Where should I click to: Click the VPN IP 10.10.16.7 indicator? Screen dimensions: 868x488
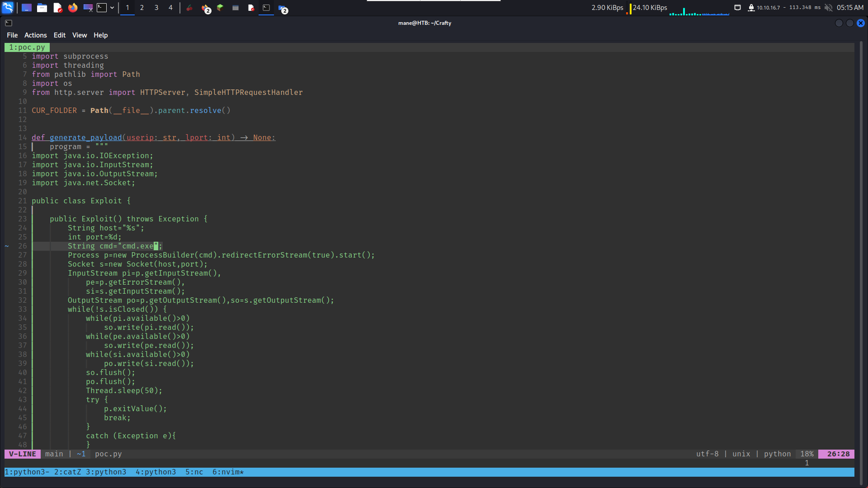[768, 8]
